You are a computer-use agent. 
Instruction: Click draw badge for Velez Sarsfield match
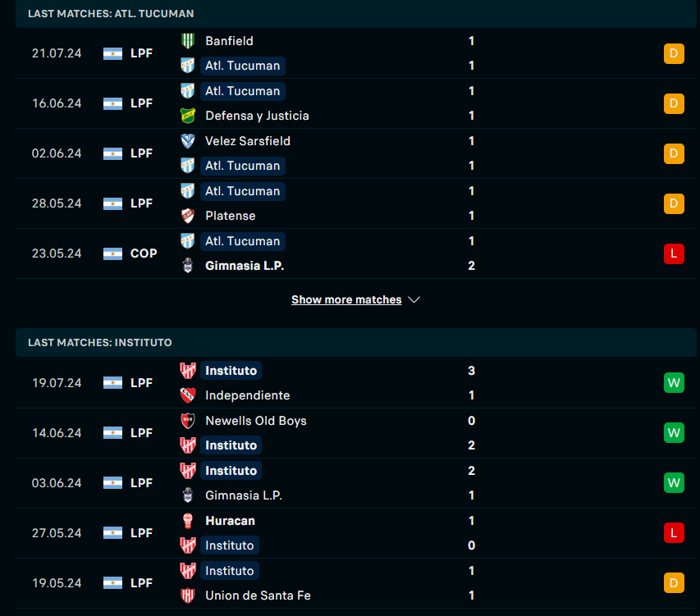click(674, 153)
